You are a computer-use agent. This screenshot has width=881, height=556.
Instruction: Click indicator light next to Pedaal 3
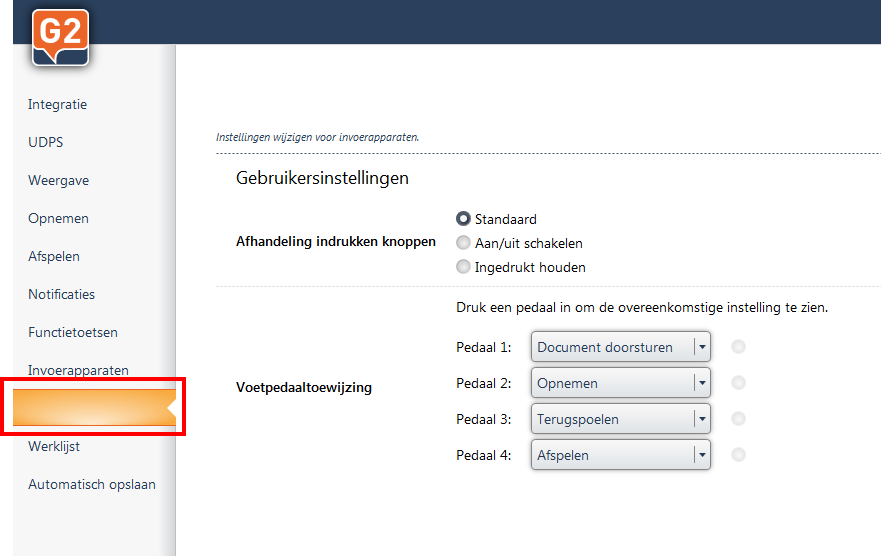pos(738,418)
